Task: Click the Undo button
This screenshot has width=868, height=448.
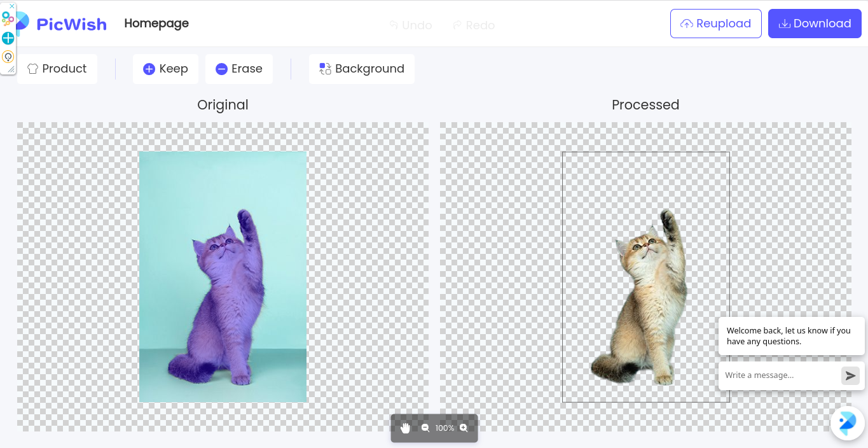Action: pyautogui.click(x=411, y=25)
